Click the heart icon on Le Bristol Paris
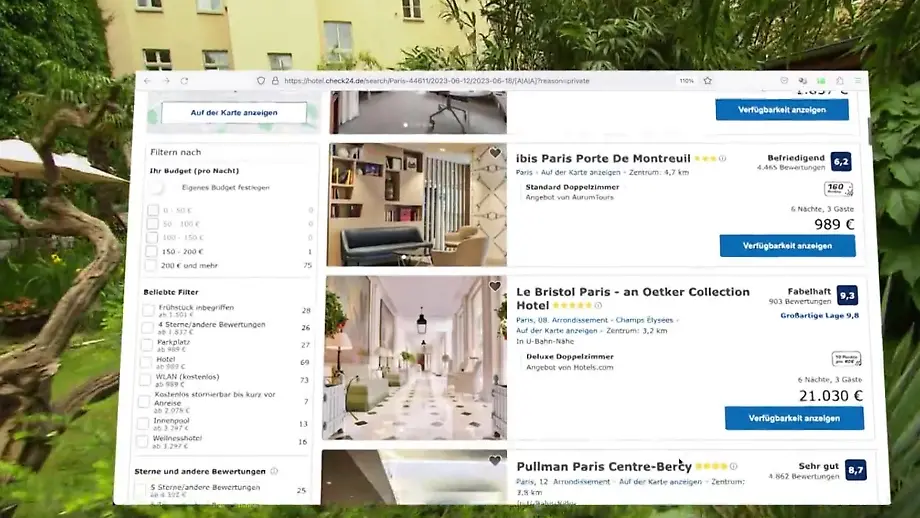 pyautogui.click(x=494, y=287)
